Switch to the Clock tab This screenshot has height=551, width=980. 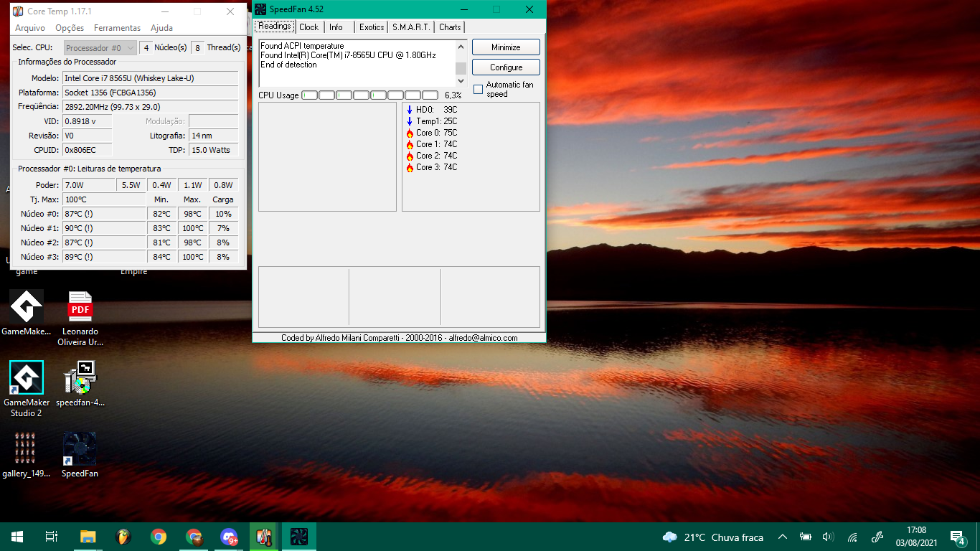coord(309,27)
